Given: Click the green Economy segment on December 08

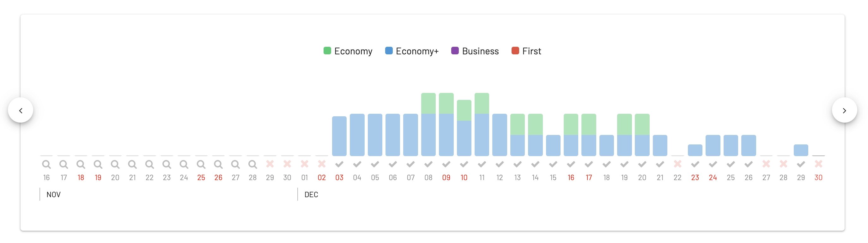Looking at the screenshot, I should pos(428,103).
